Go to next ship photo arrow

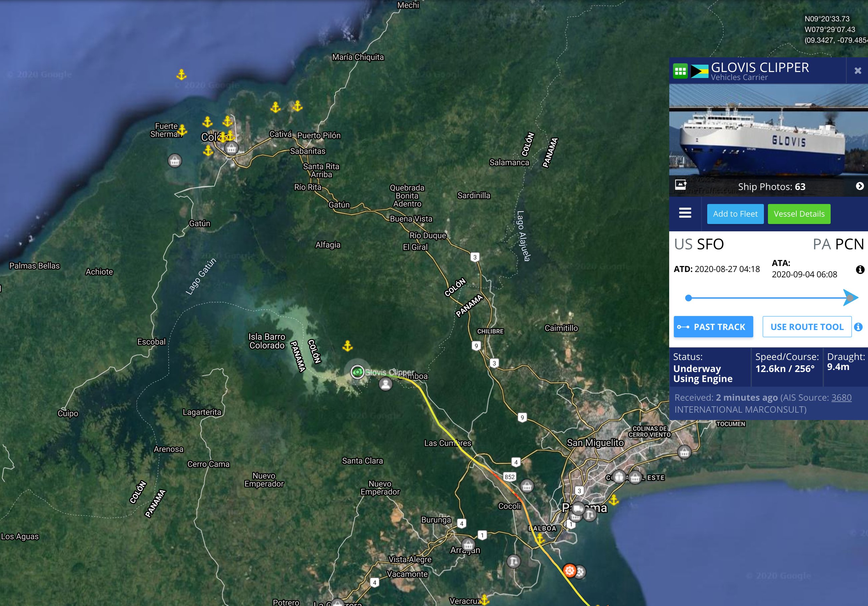coord(860,186)
